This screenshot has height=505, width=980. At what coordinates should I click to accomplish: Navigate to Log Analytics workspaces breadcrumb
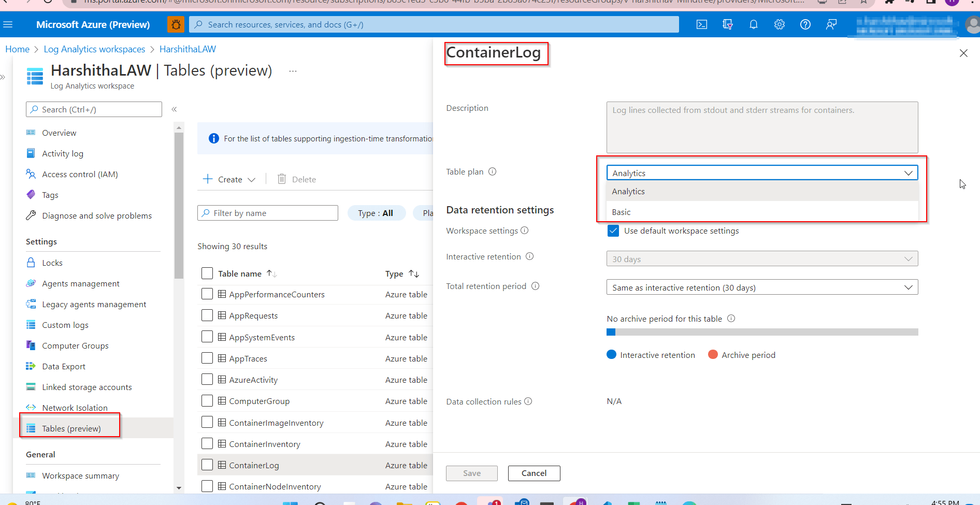point(94,49)
